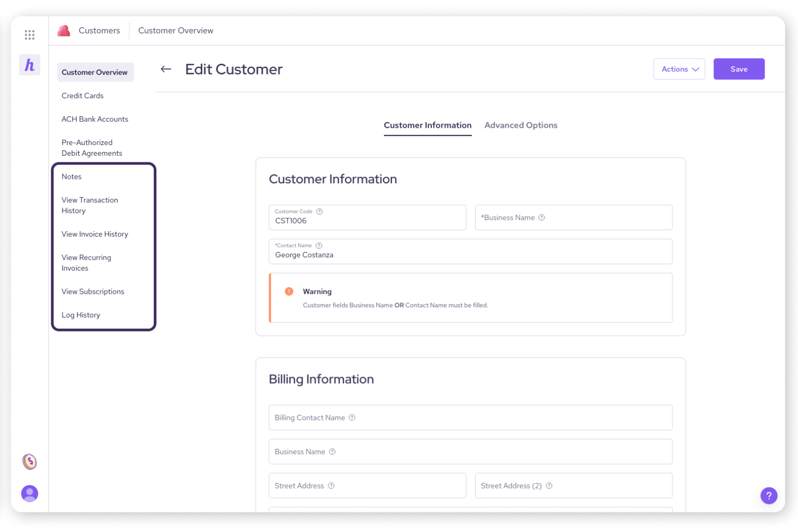The width and height of the screenshot is (798, 532).
Task: Click the Contact Name input field
Action: click(x=470, y=254)
